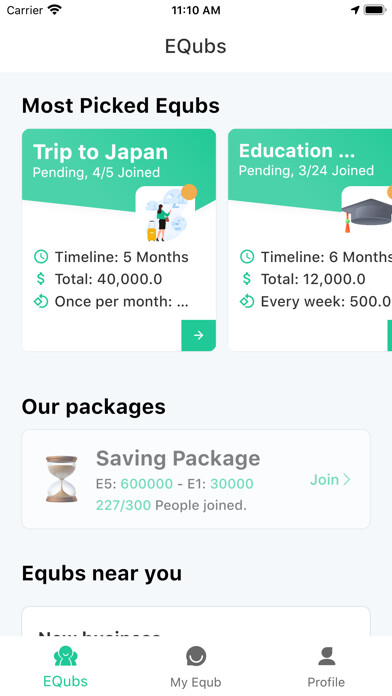Select the Saving Package title

click(x=178, y=458)
